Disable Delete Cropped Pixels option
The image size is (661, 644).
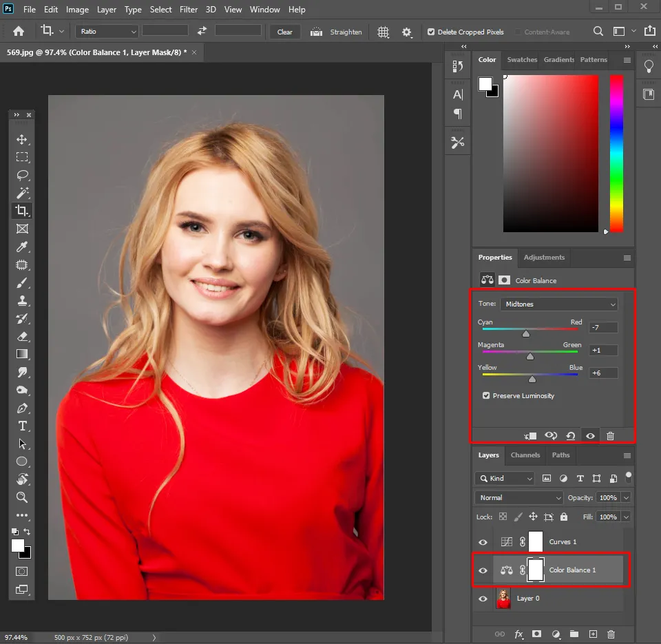(431, 32)
